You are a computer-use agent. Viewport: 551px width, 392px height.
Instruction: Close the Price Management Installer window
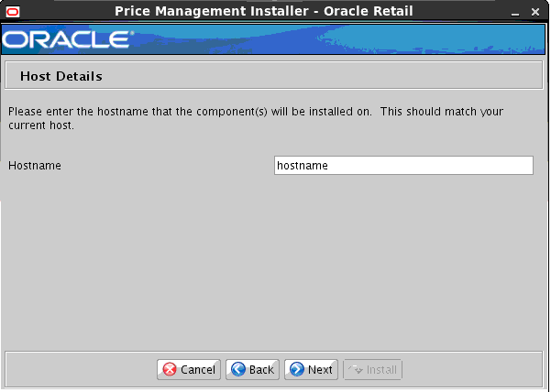pyautogui.click(x=535, y=12)
